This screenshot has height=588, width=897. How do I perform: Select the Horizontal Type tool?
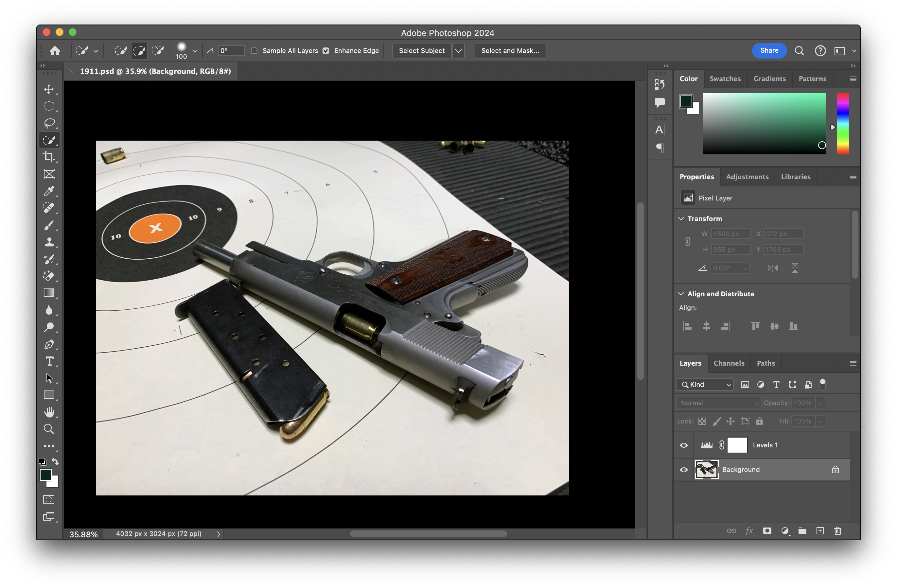click(x=49, y=361)
